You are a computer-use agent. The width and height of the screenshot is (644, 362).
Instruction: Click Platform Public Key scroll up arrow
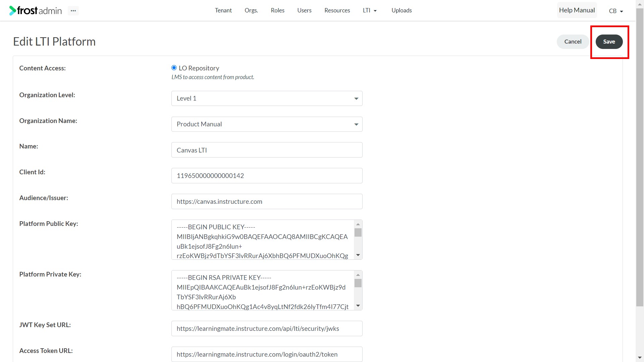pos(358,224)
